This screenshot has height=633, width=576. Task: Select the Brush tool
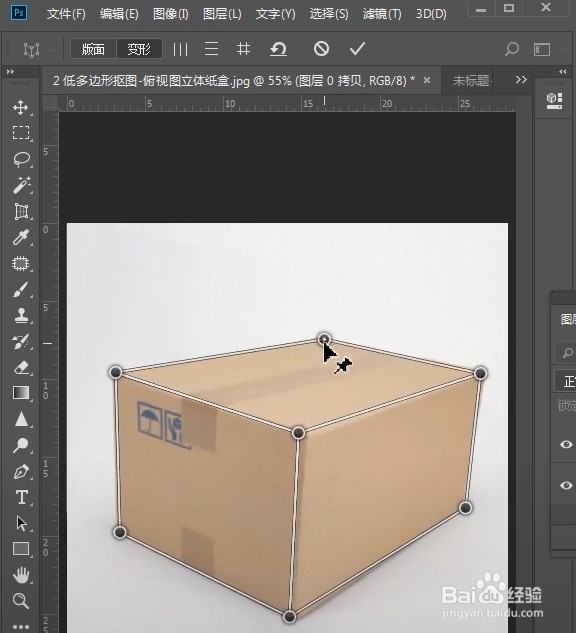[21, 290]
